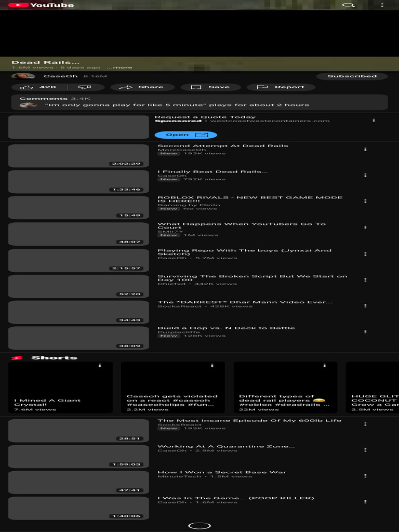Open CaseOh channel avatar

click(23, 76)
